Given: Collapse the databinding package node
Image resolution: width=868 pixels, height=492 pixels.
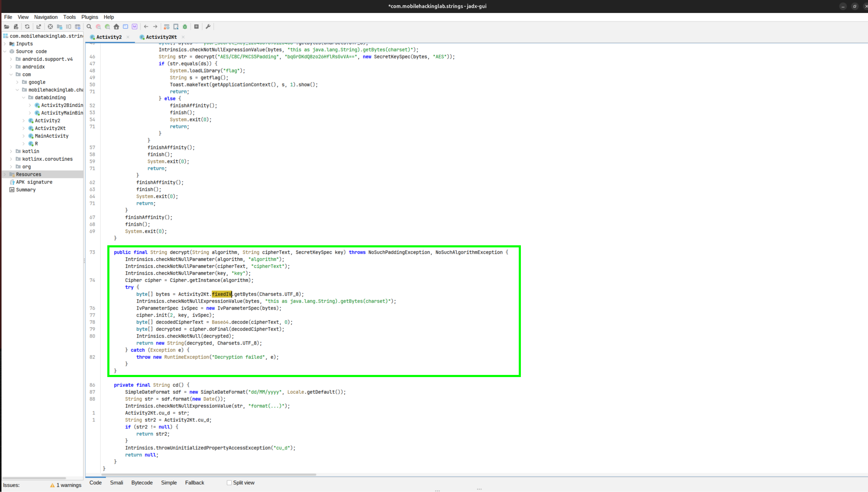Looking at the screenshot, I should point(24,97).
